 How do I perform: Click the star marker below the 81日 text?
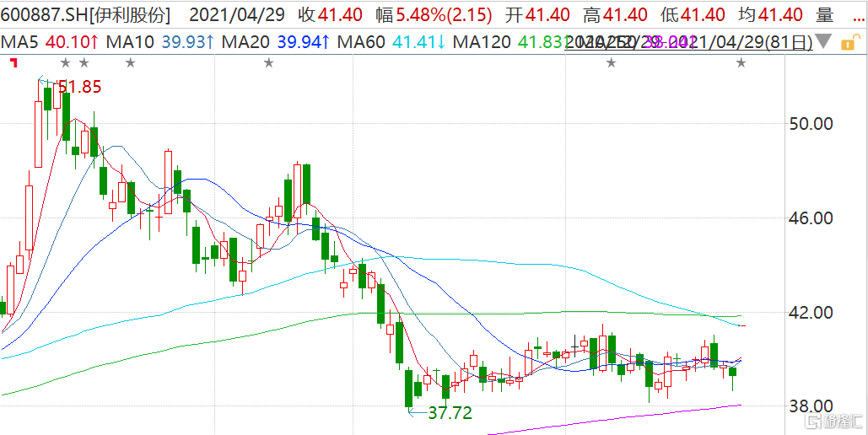point(741,62)
